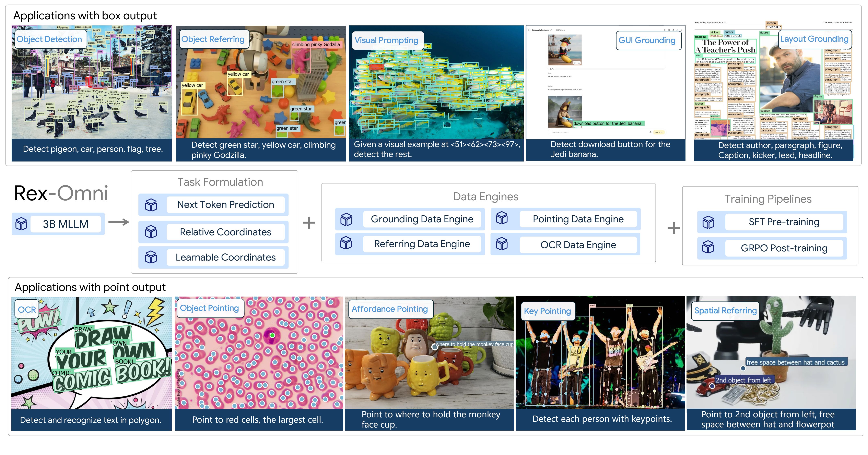Click the cube icon beside Relative Coordinates
Screen dimensions: 868x455
[151, 232]
